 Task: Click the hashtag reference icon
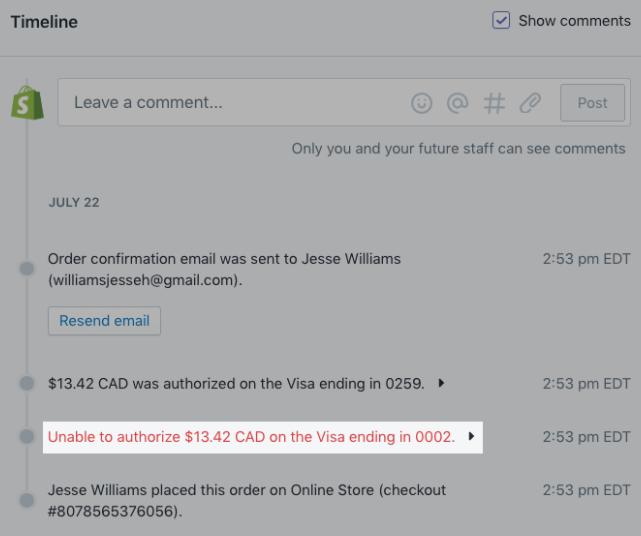coord(494,103)
